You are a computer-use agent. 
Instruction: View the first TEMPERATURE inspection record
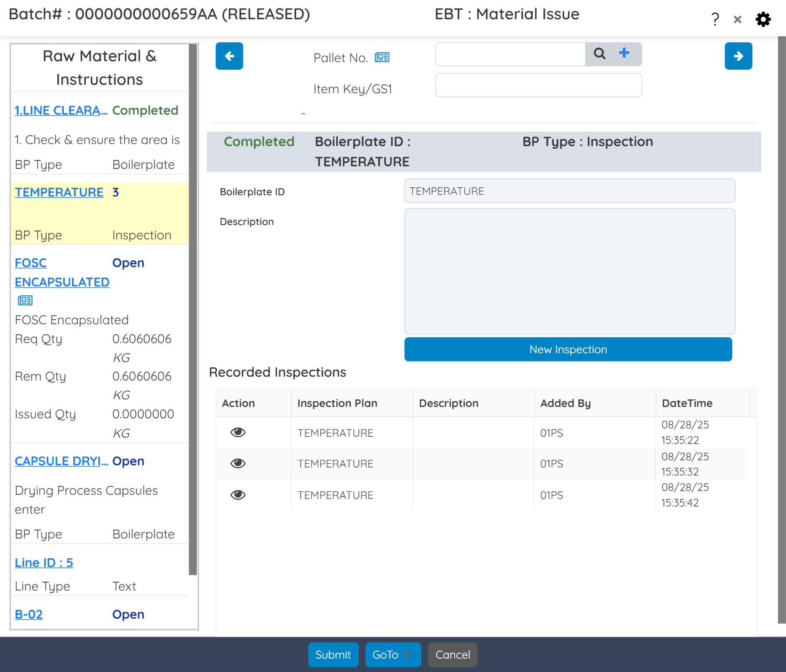(x=237, y=432)
